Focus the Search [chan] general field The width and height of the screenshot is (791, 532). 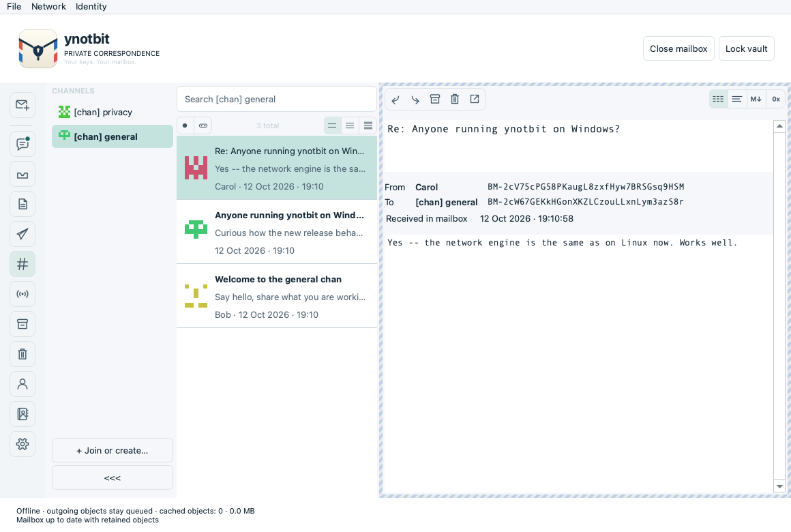tap(276, 99)
